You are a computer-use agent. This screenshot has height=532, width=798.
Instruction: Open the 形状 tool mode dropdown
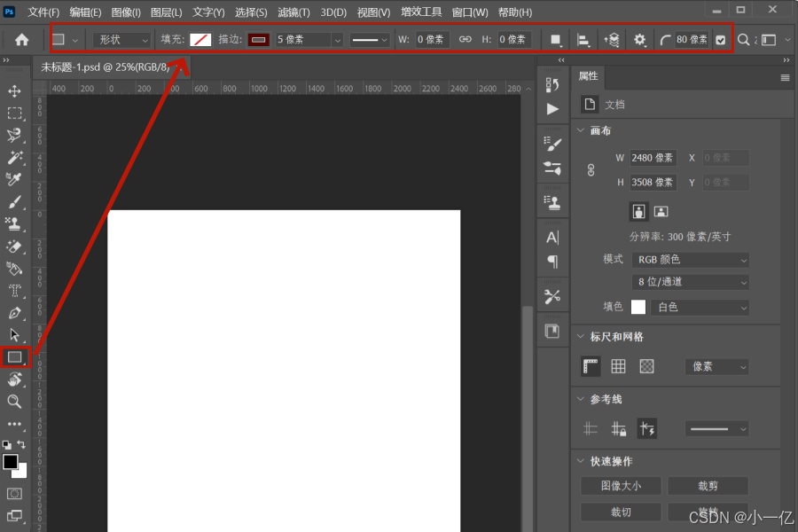[x=121, y=40]
